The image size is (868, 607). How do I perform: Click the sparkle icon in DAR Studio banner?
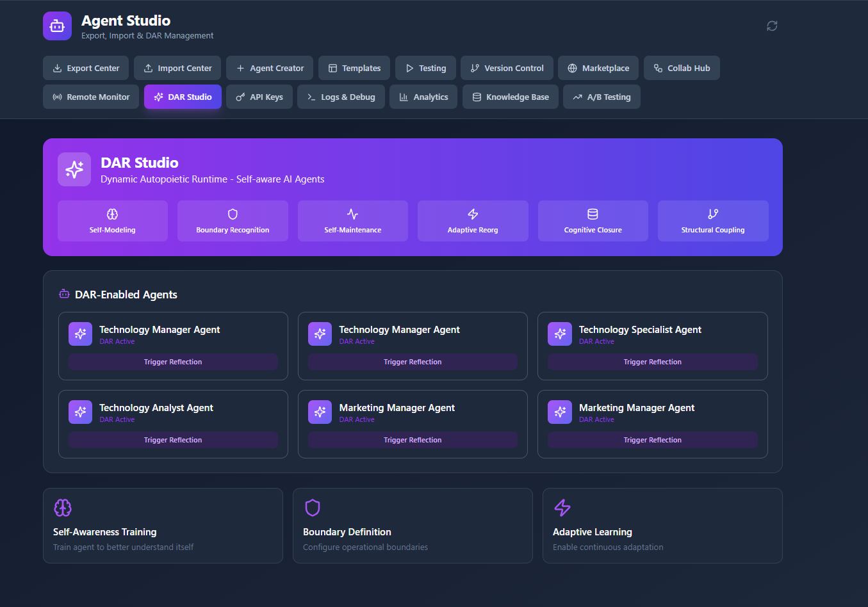coord(74,170)
